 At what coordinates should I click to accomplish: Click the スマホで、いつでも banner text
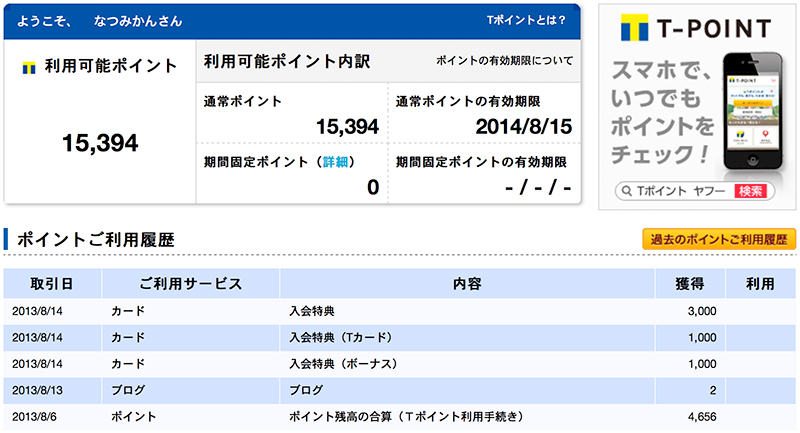click(x=661, y=84)
